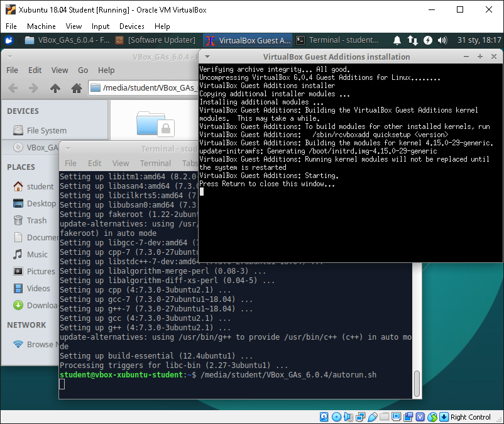Open the Terminal window's Edit menu
This screenshot has height=424, width=504.
coord(94,164)
